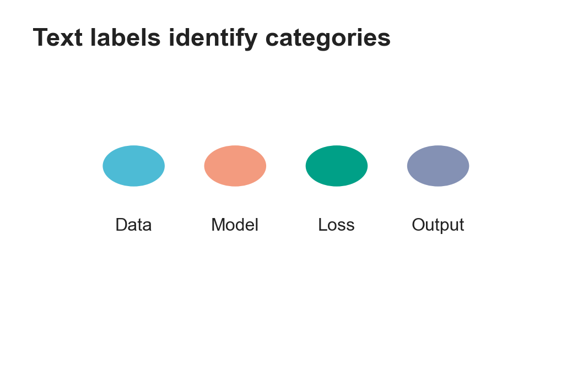Click the word 'Text' in the heading
Image resolution: width=583 pixels, height=392 pixels.
[58, 37]
